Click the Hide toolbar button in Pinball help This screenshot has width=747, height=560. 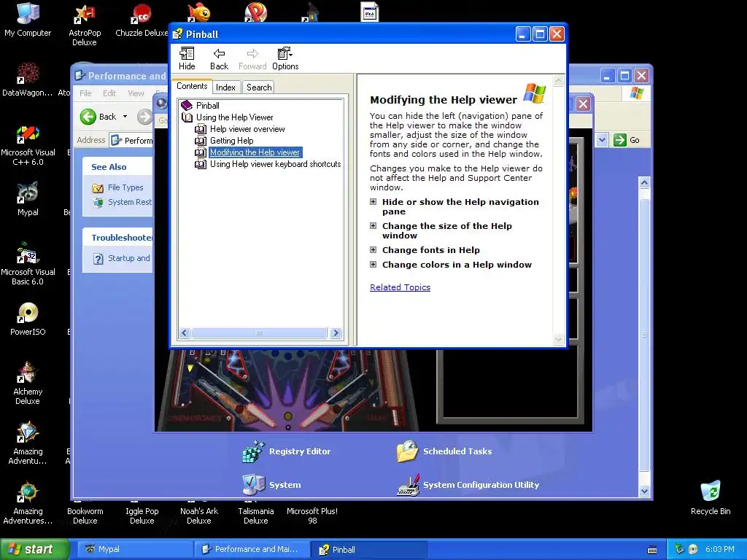(x=187, y=59)
